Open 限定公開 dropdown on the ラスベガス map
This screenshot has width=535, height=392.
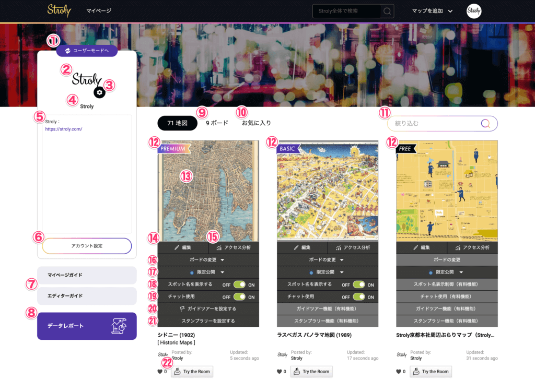[327, 272]
